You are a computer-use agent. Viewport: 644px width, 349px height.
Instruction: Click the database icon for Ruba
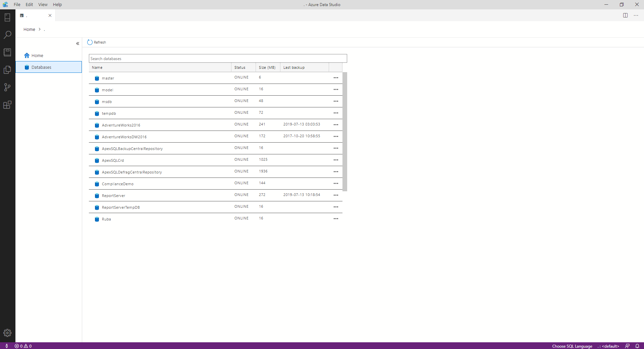click(97, 219)
